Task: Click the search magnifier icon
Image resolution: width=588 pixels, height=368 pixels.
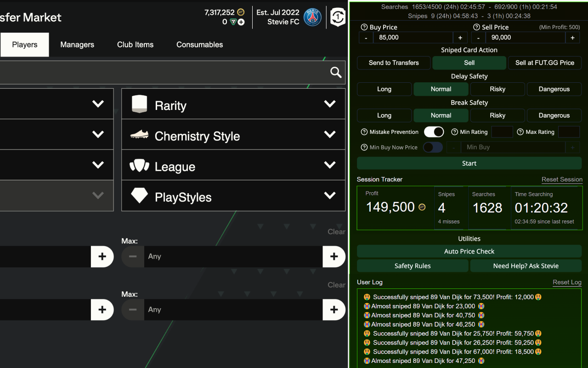Action: [336, 72]
